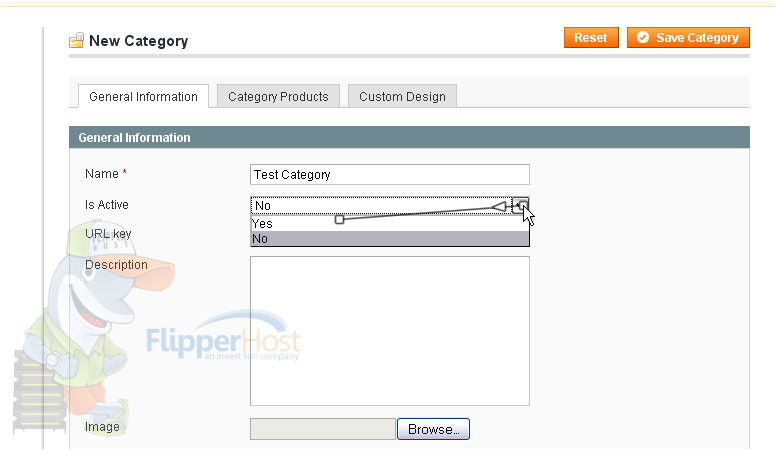Click the FlipperHost watermark logo
Viewport: 776px width, 450px height.
223,337
